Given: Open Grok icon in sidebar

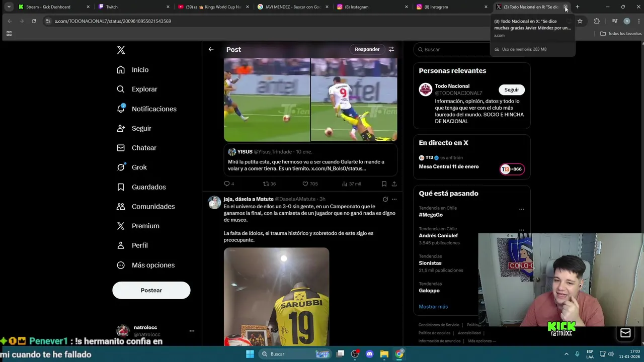Looking at the screenshot, I should tap(121, 167).
